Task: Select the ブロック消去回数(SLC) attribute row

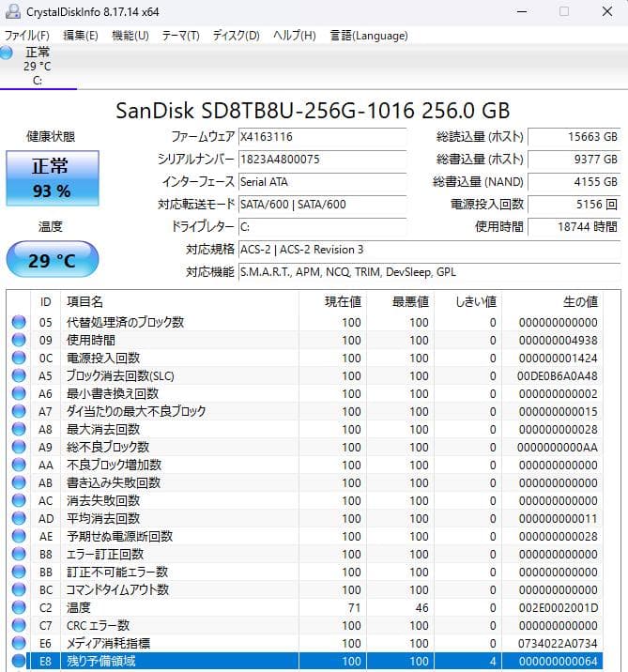Action: pos(305,375)
